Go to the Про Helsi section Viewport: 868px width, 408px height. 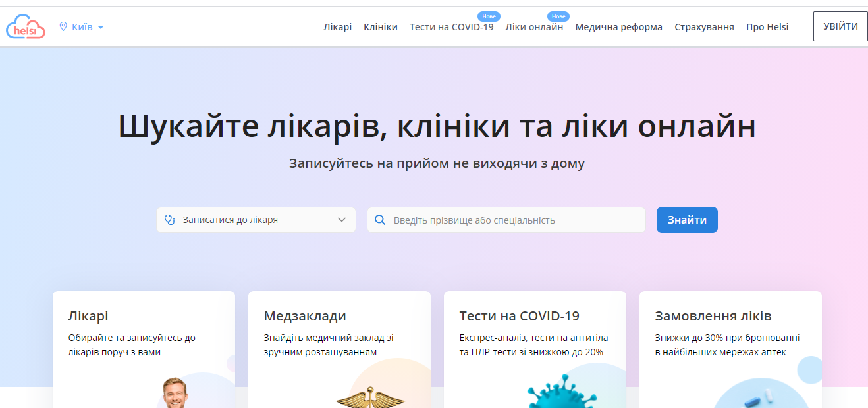[x=767, y=27]
